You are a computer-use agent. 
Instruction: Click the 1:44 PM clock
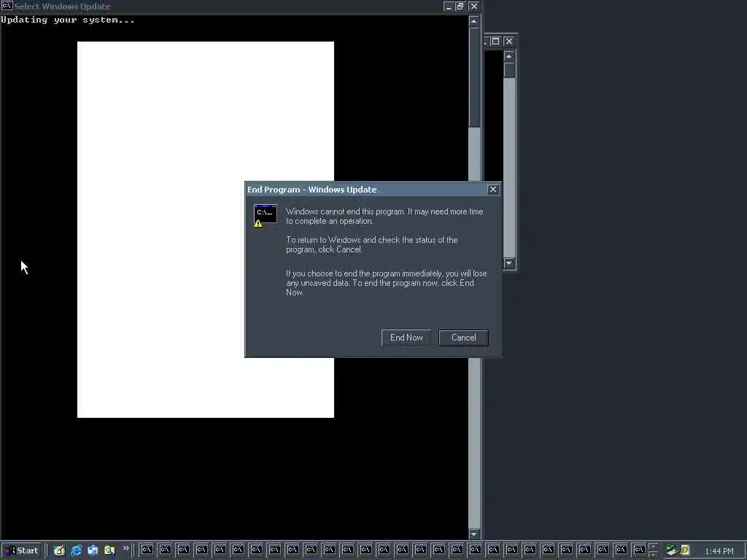click(719, 551)
